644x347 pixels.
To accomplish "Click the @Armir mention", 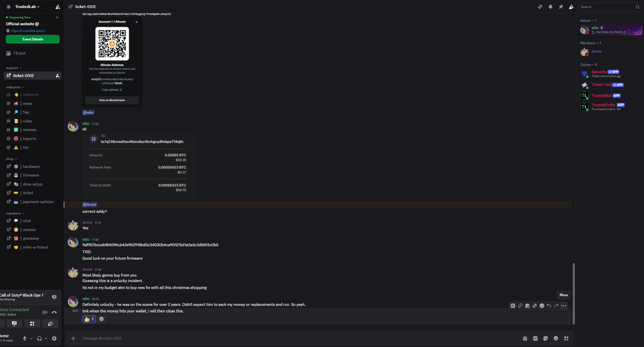I will coord(90,204).
